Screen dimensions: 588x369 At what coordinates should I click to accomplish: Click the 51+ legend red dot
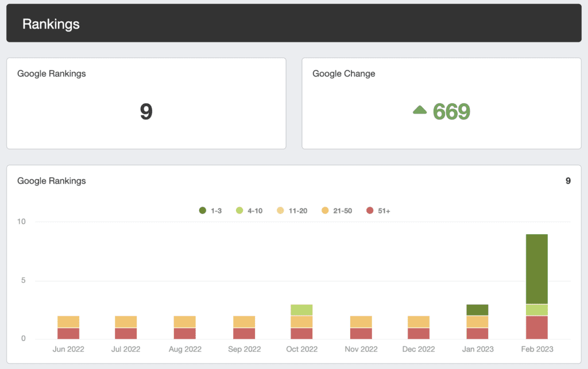pyautogui.click(x=370, y=211)
